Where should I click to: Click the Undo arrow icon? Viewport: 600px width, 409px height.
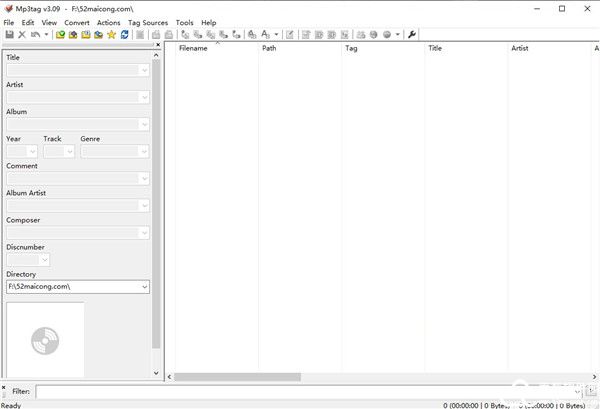coord(35,34)
